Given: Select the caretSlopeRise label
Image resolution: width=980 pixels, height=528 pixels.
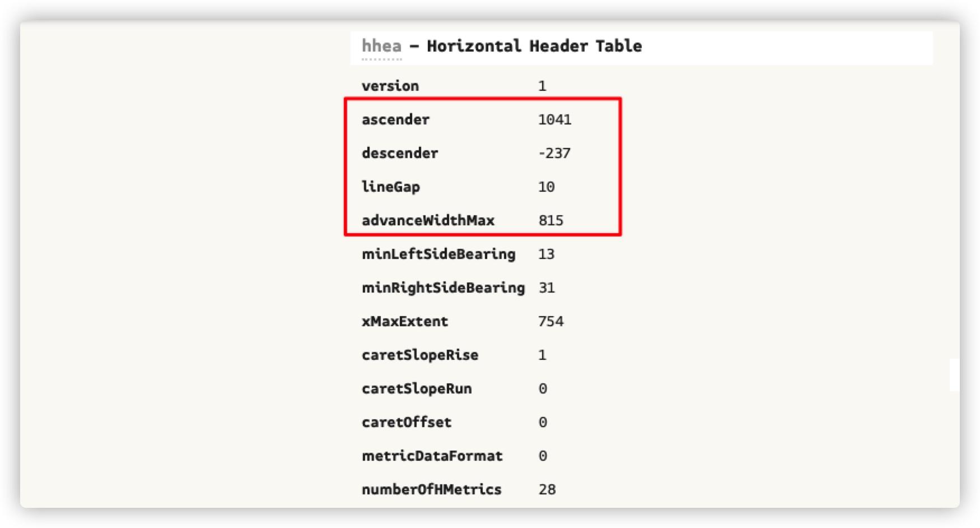Looking at the screenshot, I should [x=420, y=355].
